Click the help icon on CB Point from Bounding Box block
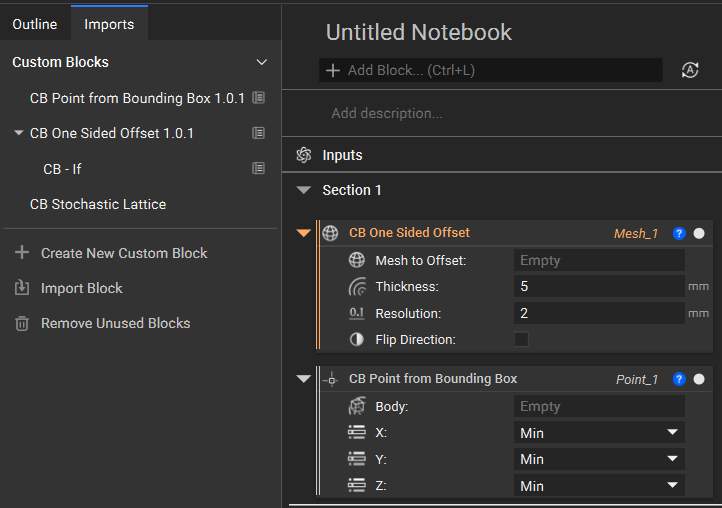The width and height of the screenshot is (722, 508). (x=679, y=379)
